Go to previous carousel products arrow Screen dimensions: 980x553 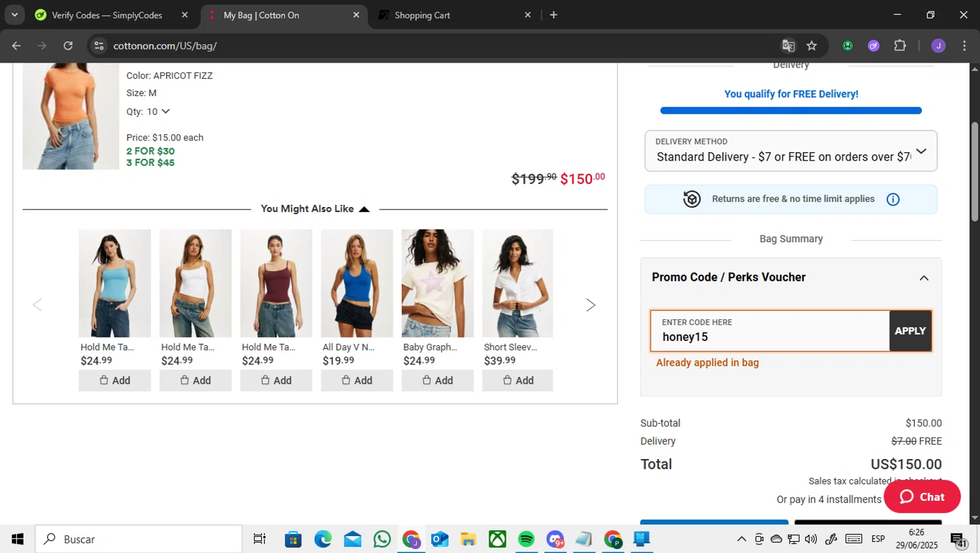pos(38,305)
